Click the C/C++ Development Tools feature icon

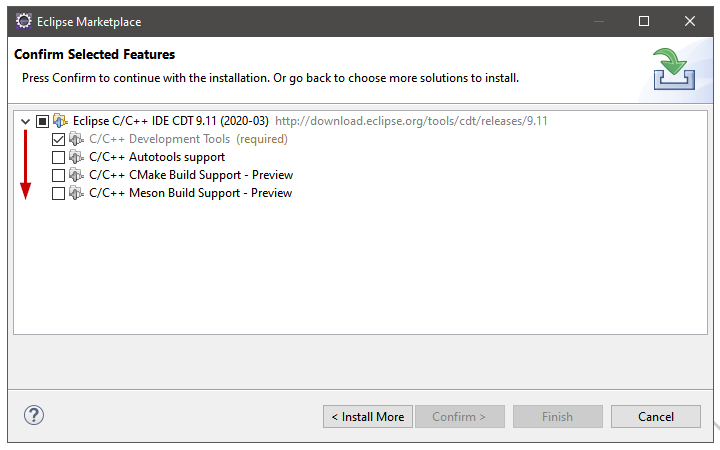coord(76,139)
